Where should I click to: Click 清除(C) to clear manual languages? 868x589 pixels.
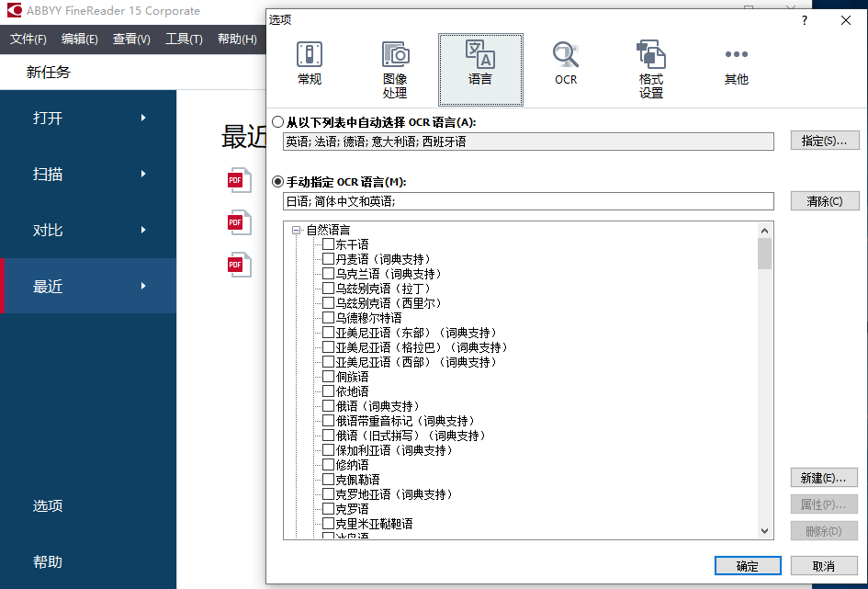coord(824,198)
